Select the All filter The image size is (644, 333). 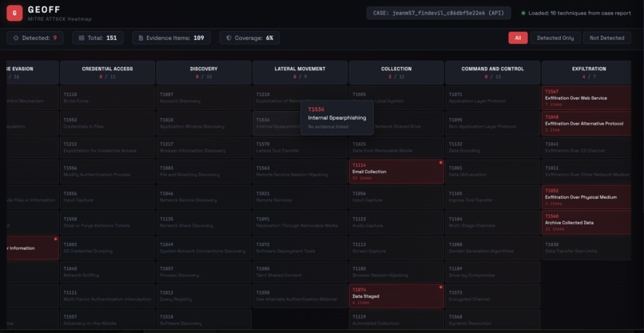tap(518, 38)
